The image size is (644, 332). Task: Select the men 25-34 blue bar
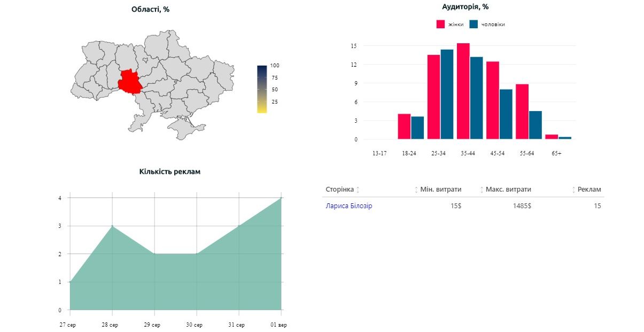(447, 94)
